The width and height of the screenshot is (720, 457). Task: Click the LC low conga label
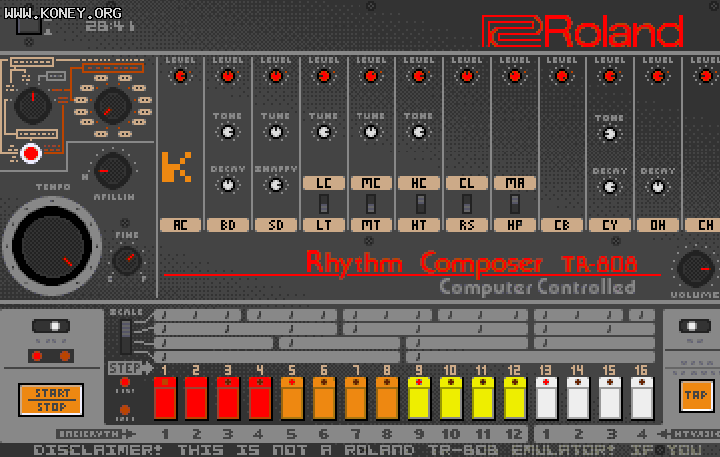324,183
